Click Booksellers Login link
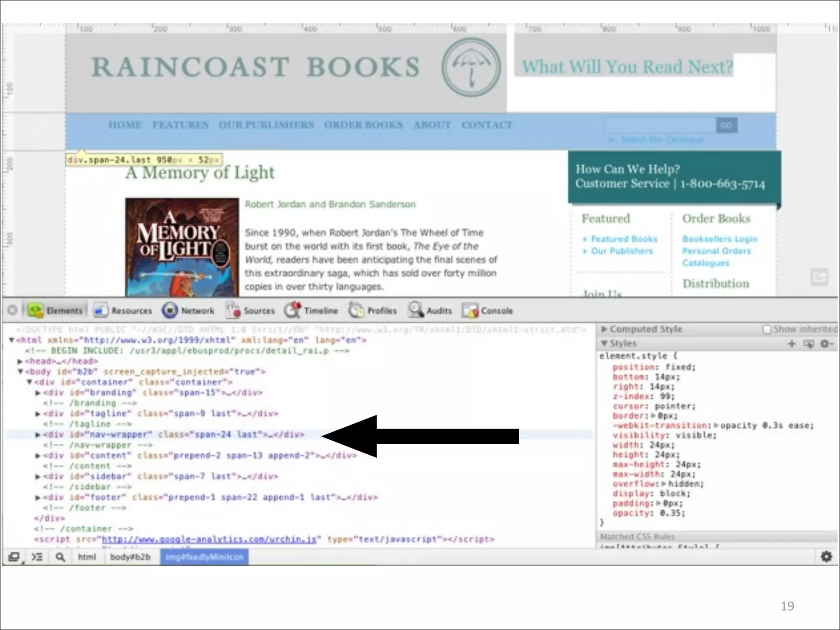840x630 pixels. point(719,239)
